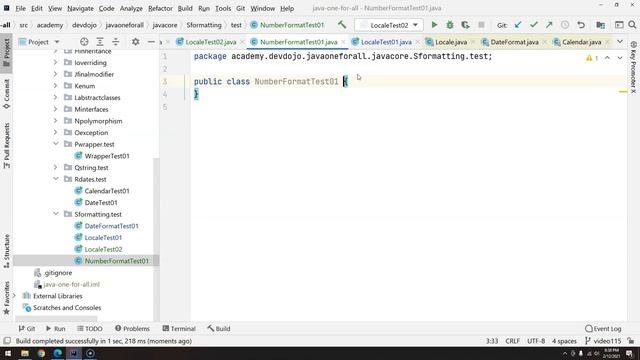
Task: Click Expand All in Project panel
Action: click(x=100, y=42)
